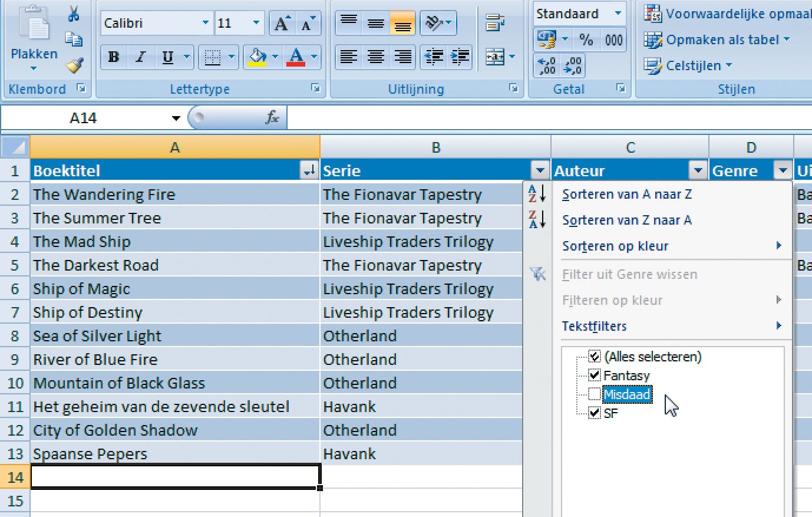Check the Misdaad genre checkbox
Screen dimensions: 812x517
point(595,394)
